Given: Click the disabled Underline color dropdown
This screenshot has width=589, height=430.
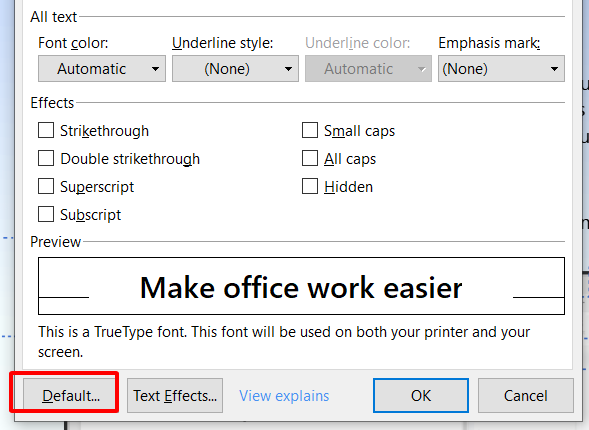Looking at the screenshot, I should pos(368,69).
